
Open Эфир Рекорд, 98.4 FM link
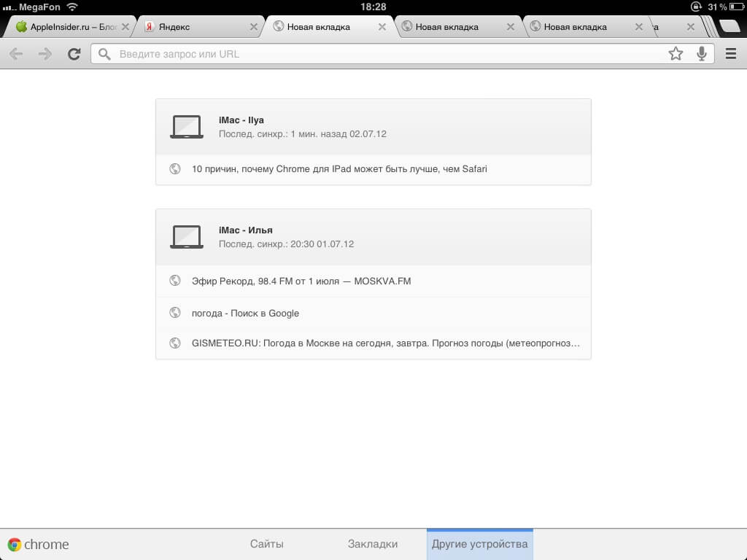(x=373, y=281)
